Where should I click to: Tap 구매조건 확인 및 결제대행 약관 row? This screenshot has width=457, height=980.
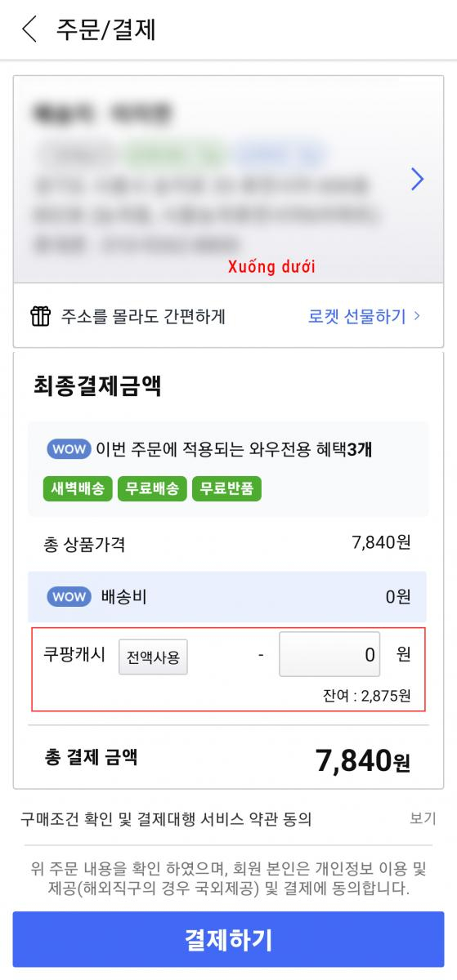point(228,818)
